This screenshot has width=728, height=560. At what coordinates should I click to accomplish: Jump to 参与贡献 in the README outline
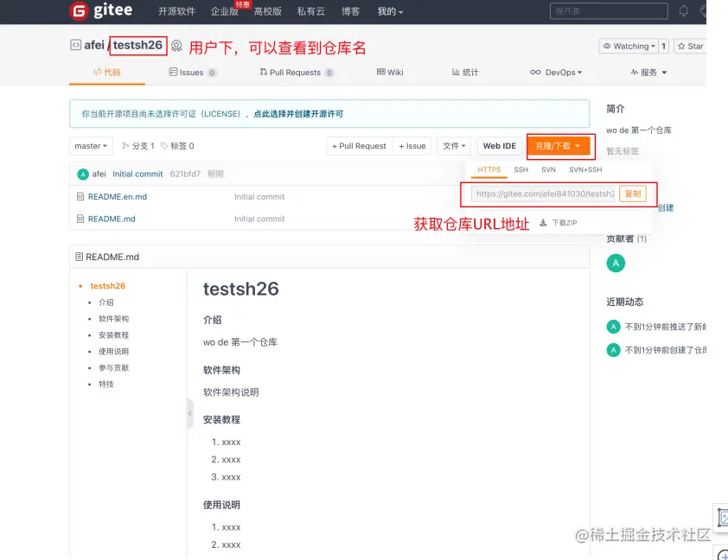(114, 367)
